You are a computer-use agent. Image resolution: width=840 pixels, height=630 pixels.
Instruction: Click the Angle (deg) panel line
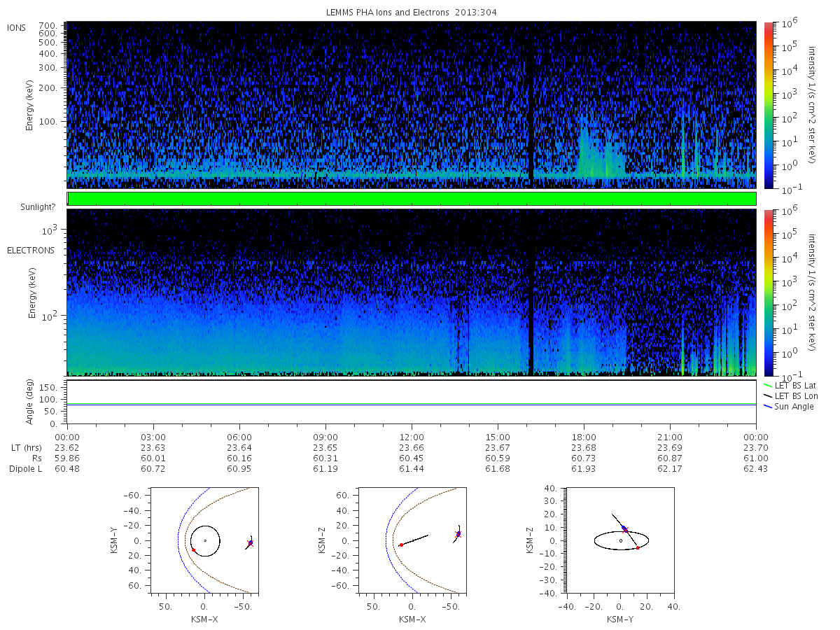(x=412, y=404)
